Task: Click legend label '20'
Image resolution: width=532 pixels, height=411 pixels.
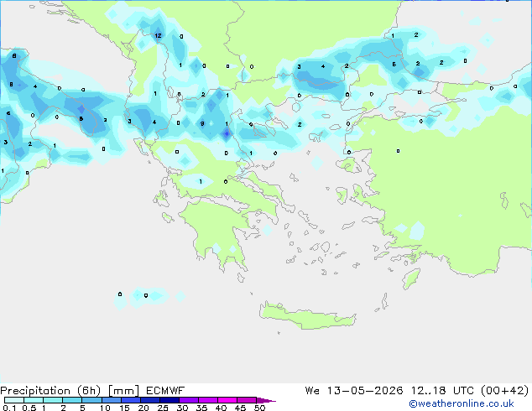Action: tap(143, 408)
